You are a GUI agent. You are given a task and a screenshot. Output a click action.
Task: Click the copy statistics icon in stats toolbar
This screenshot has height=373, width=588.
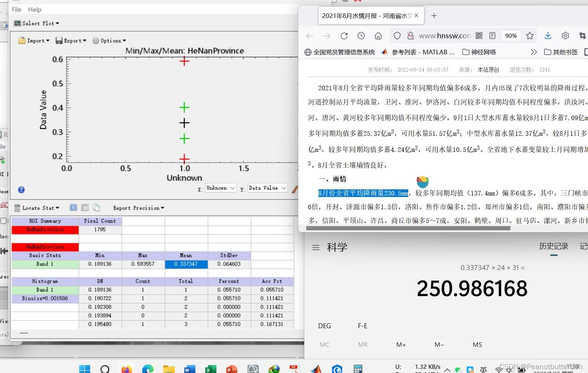(96, 207)
